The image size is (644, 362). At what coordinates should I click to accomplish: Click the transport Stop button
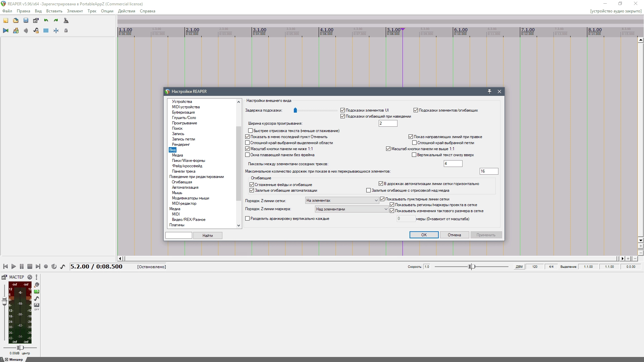coord(30,266)
